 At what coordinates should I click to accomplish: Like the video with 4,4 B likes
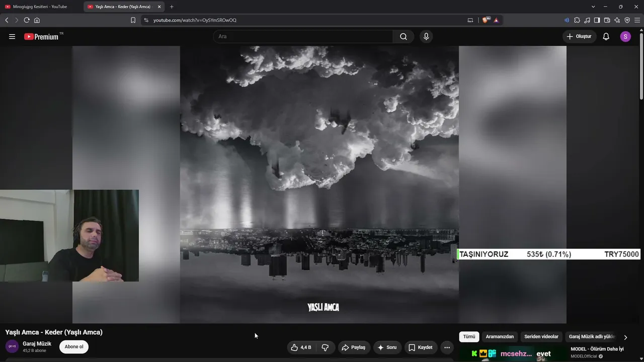click(x=301, y=347)
